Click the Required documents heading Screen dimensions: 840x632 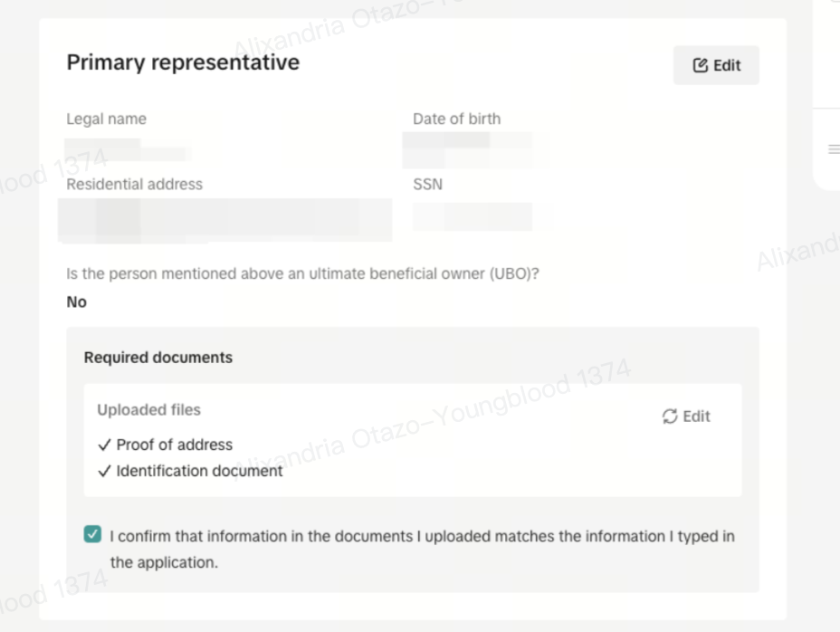pyautogui.click(x=158, y=358)
